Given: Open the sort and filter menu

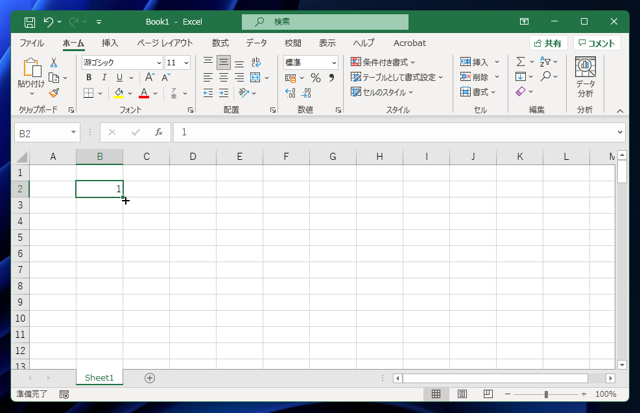Looking at the screenshot, I should [x=548, y=62].
